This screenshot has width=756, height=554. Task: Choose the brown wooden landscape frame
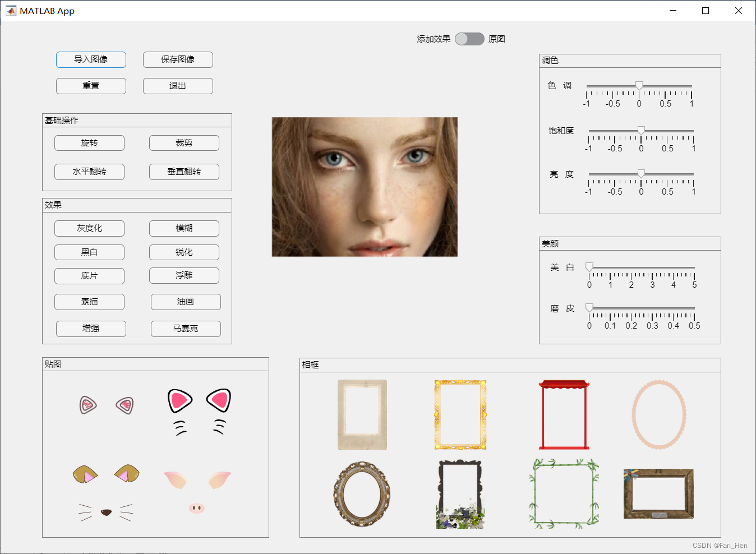pos(659,494)
